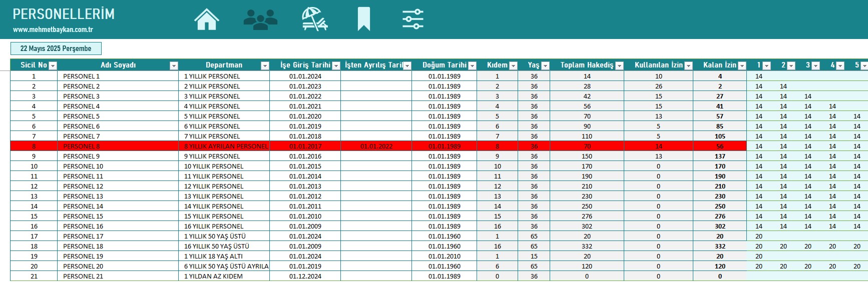The image size is (868, 282).
Task: Select Kalan İzin value 105
Action: coord(720,136)
